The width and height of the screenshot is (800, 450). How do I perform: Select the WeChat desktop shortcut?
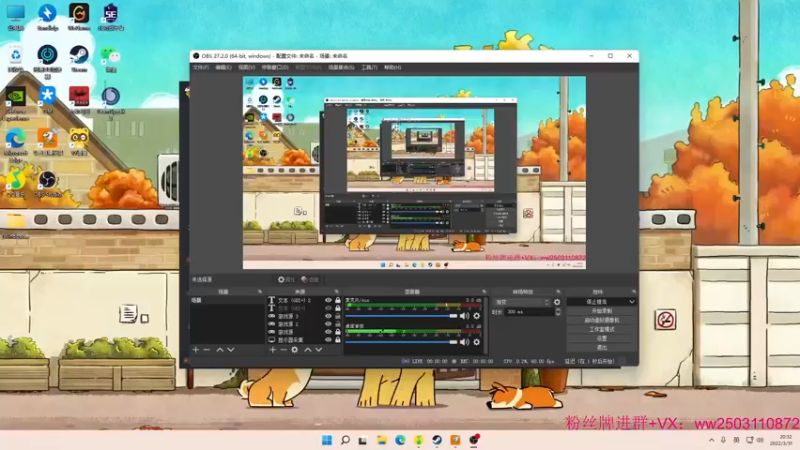[x=110, y=59]
